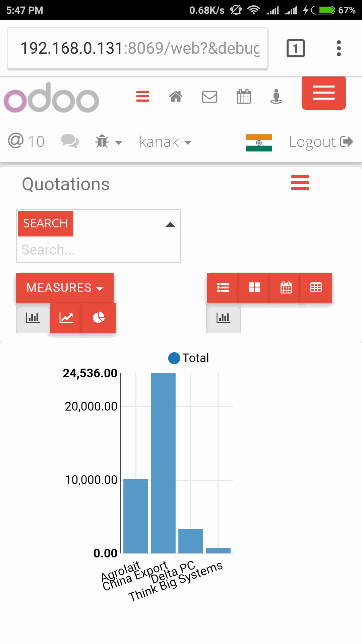Select line chart mode
Viewport: 362px width, 644px height.
point(66,318)
